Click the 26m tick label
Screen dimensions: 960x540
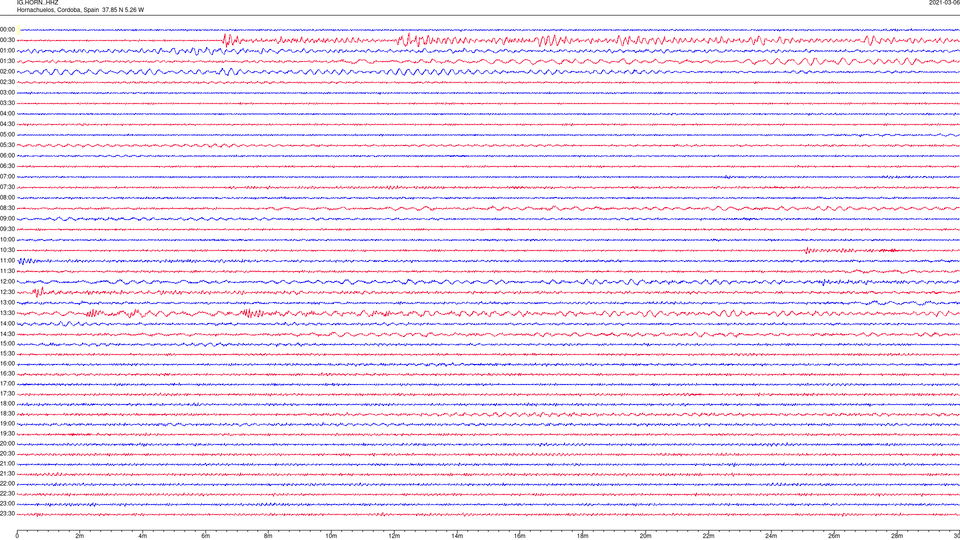pyautogui.click(x=834, y=536)
